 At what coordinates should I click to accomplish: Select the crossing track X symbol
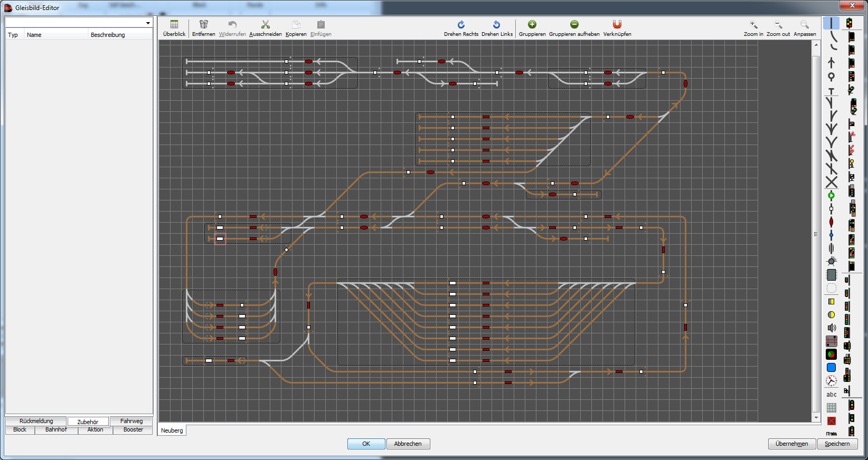coord(831,183)
